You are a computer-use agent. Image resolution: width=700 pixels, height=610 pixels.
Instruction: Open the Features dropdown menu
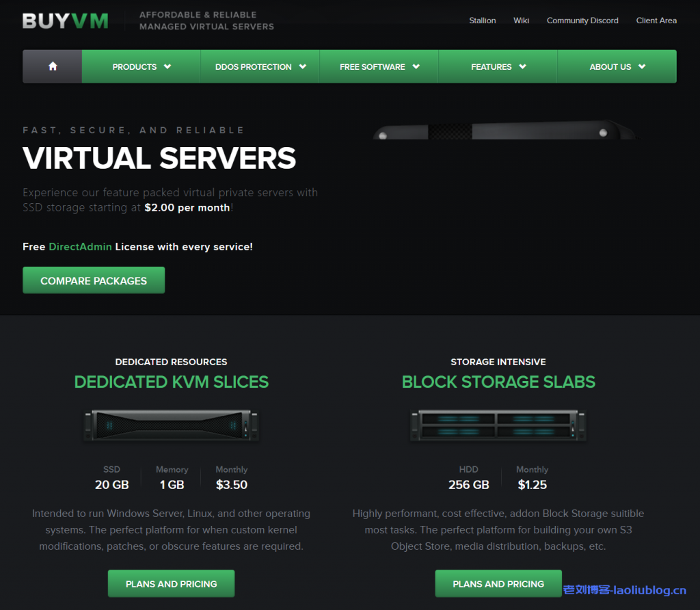(x=498, y=67)
